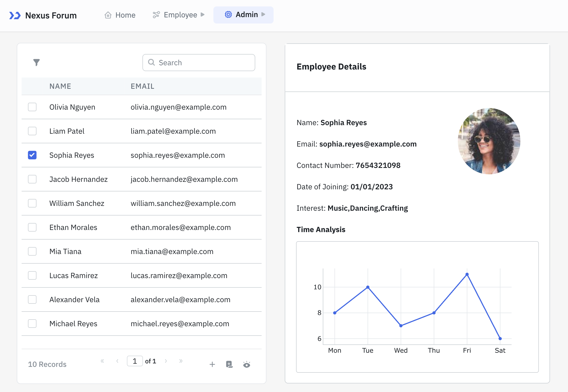Screen dimensions: 568x392
Task: Click the last page navigation button
Action: pyautogui.click(x=181, y=361)
